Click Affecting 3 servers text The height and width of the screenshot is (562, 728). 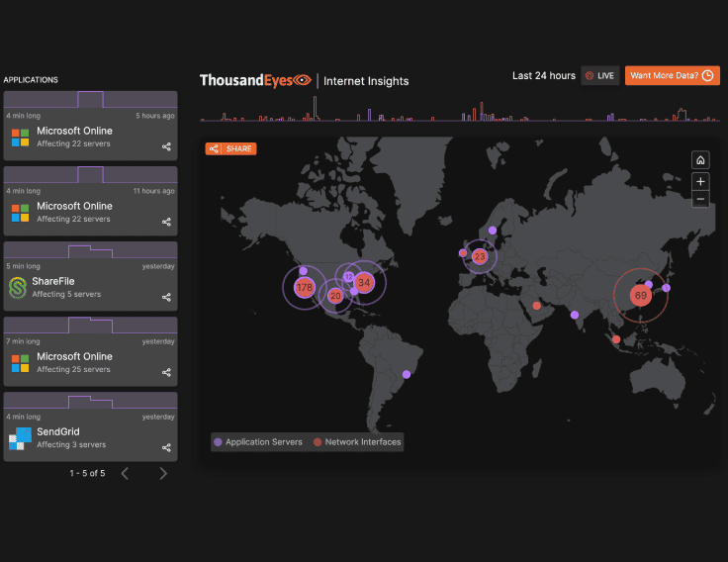click(x=71, y=445)
